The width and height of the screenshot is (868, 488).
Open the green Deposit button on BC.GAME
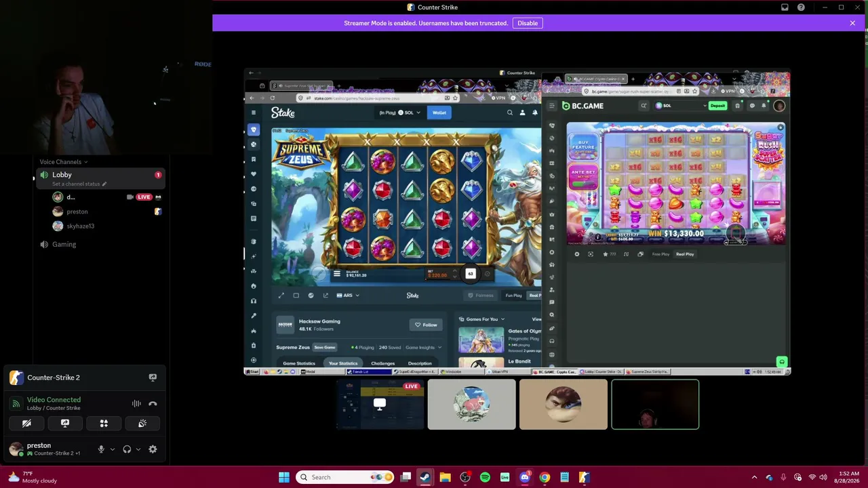(717, 106)
